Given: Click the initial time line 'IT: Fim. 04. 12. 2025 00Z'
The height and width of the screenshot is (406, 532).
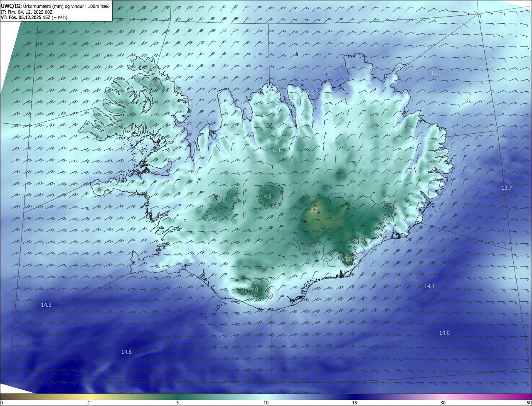Looking at the screenshot, I should (x=27, y=12).
